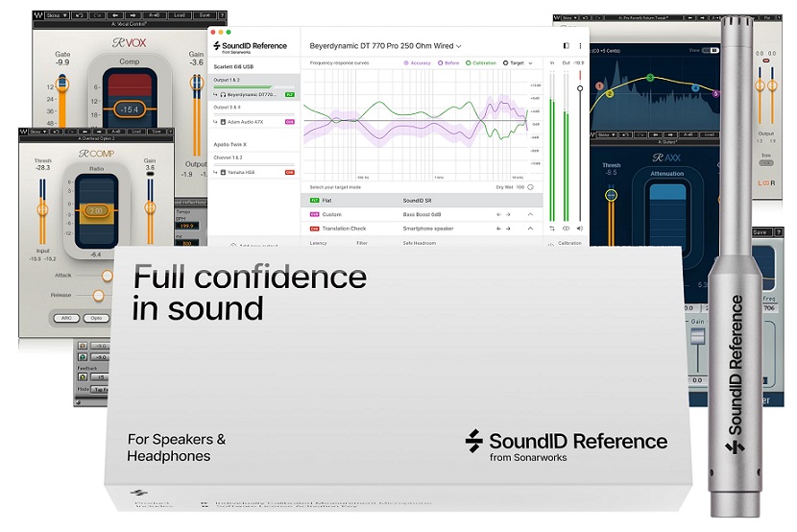Open Skins dropdown in RAXX window

pos(607,135)
